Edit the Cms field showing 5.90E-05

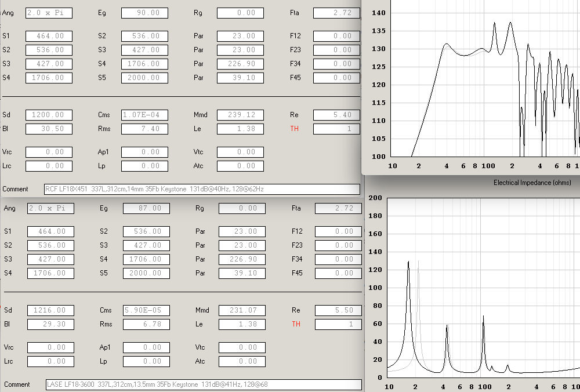[147, 311]
